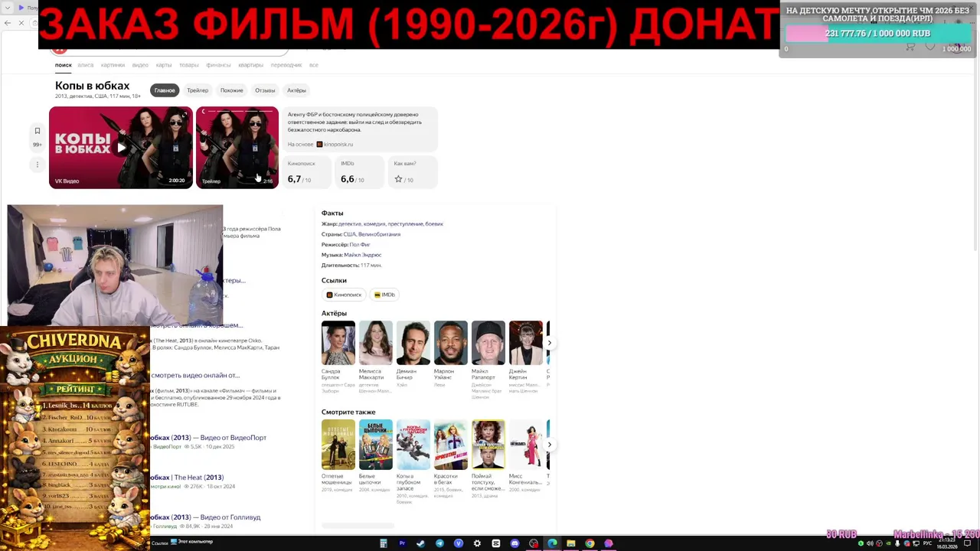This screenshot has width=980, height=551.
Task: Open Calculator from the taskbar
Action: (x=384, y=543)
